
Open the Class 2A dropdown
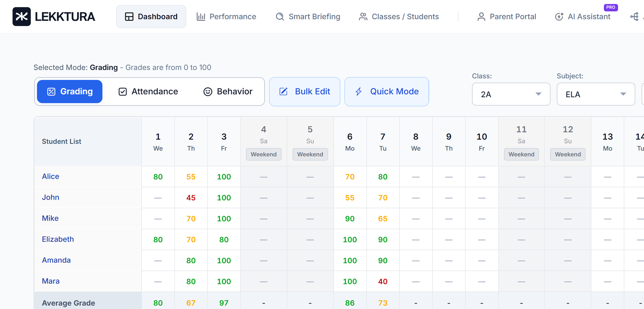[511, 94]
